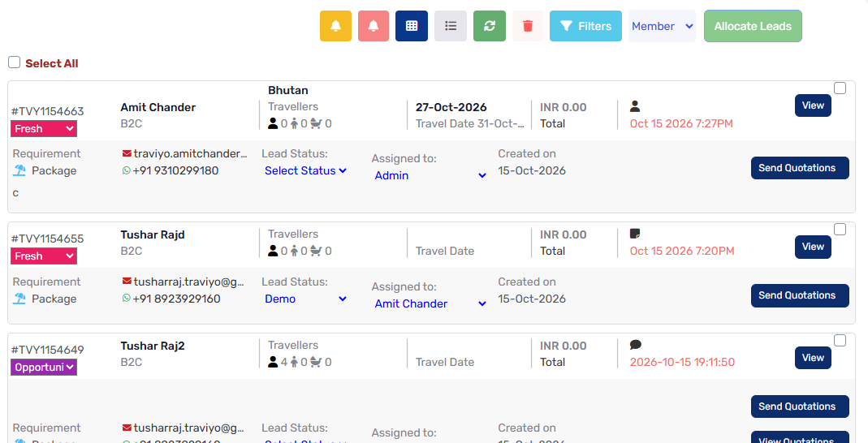868x443 pixels.
Task: Click email icon for Tushar Raj2
Action: tap(127, 428)
